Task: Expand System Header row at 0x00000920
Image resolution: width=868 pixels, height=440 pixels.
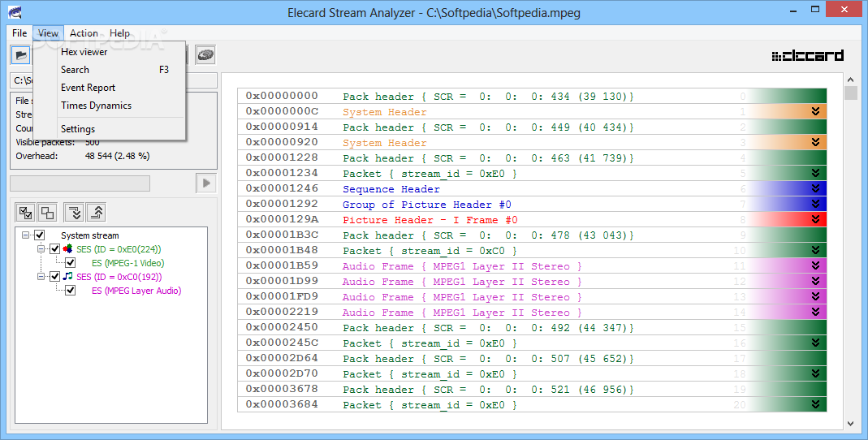Action: pos(815,143)
